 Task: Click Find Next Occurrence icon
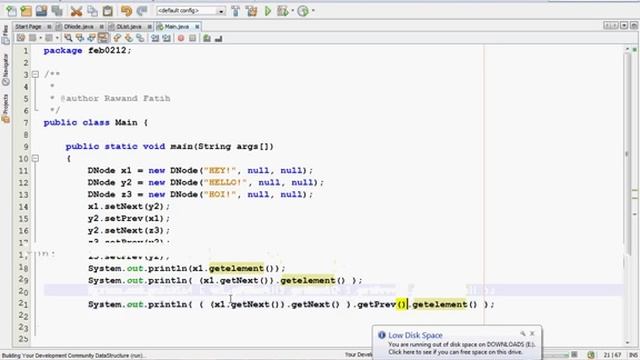coord(92,38)
